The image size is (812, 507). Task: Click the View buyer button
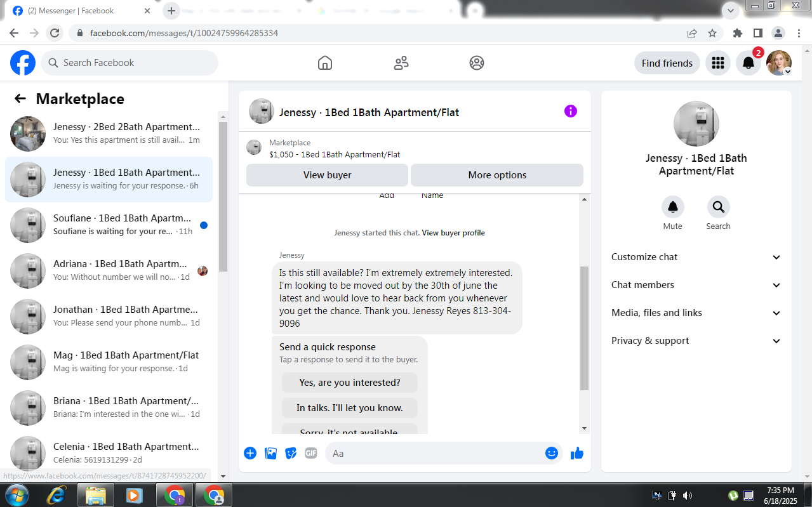tap(327, 175)
